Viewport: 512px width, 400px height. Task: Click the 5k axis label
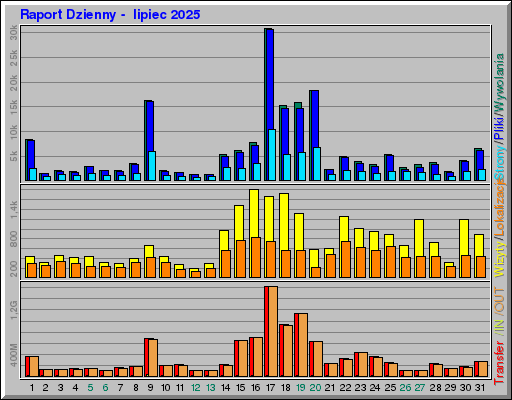14,156
